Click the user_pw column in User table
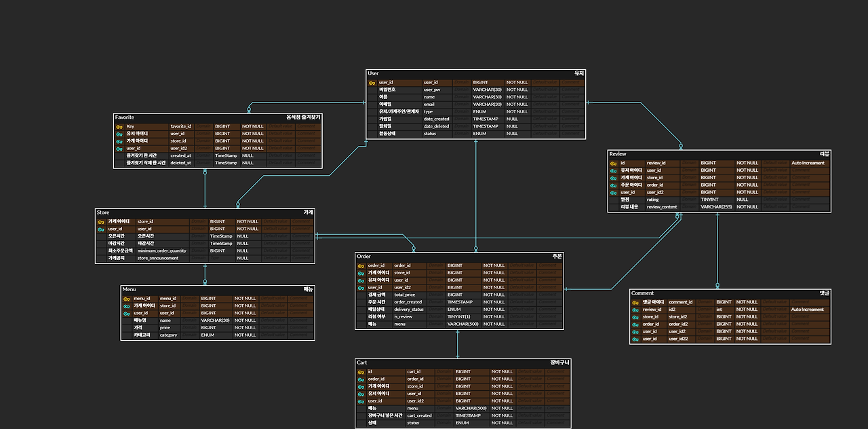Image resolution: width=868 pixels, height=429 pixels. click(432, 90)
